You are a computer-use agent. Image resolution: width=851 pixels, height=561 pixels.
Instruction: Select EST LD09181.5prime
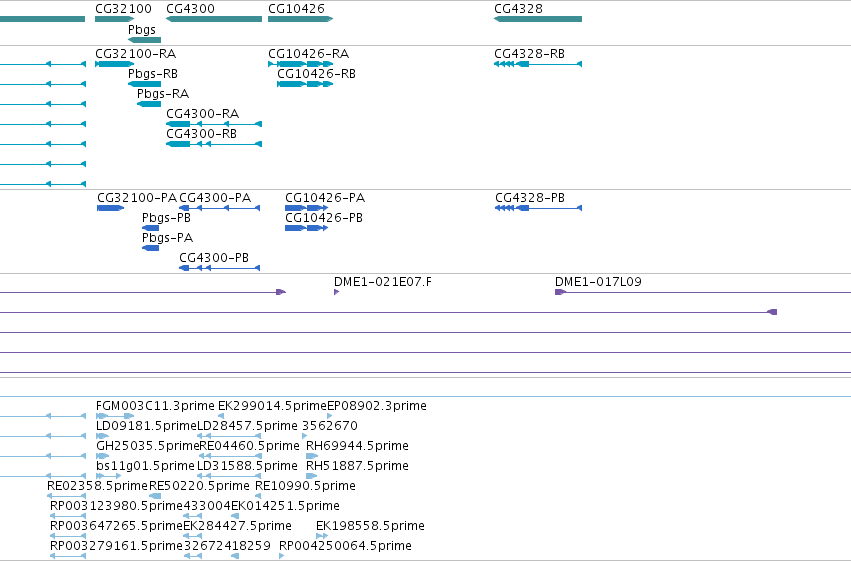click(102, 436)
